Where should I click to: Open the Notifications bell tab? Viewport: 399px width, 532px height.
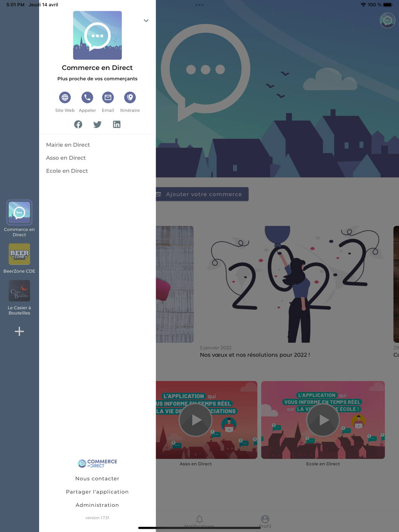199,521
